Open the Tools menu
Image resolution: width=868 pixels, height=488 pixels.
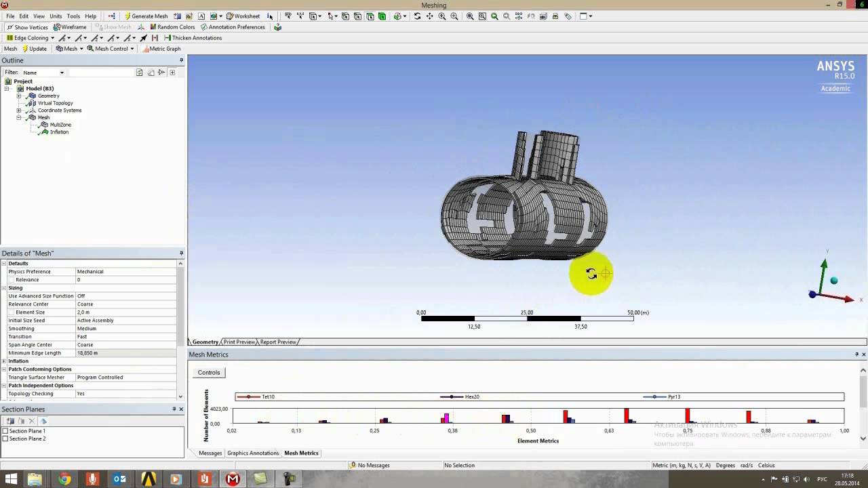tap(73, 16)
